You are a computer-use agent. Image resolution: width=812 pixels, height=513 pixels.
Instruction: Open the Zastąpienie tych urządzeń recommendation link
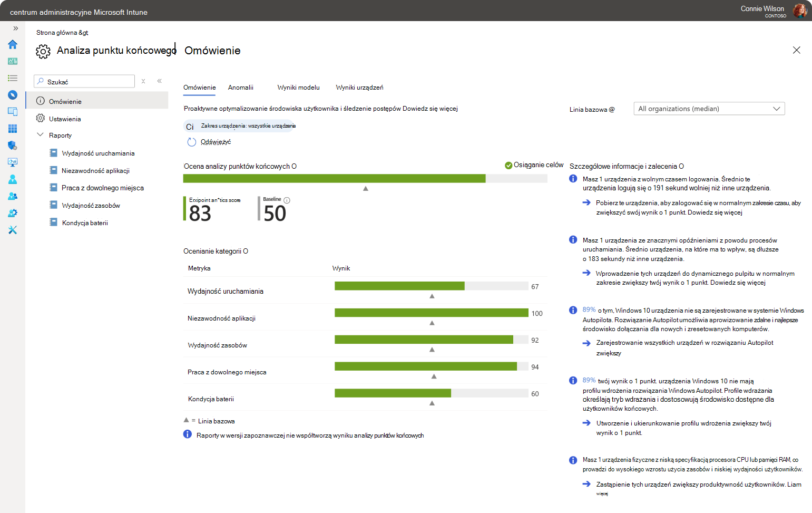point(699,488)
